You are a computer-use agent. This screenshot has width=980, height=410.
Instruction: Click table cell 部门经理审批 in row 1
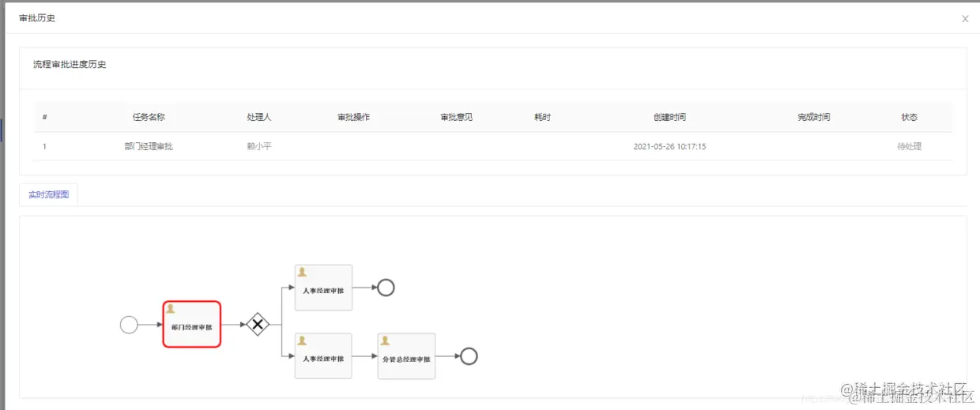tap(149, 146)
